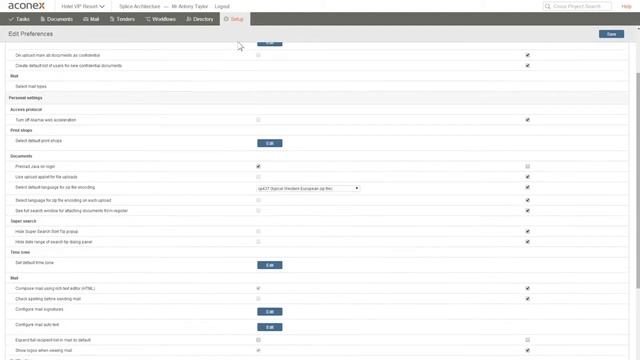Click the Access protocol heading

click(26, 109)
